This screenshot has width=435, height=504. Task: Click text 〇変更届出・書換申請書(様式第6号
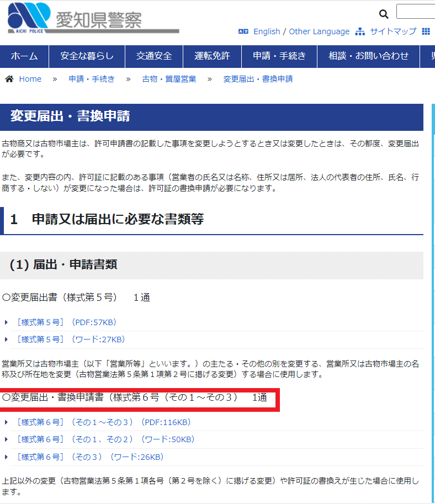[x=134, y=397]
